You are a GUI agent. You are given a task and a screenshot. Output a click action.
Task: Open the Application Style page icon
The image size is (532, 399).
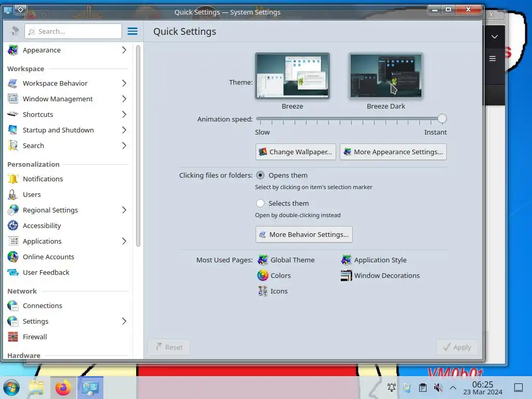[347, 260]
